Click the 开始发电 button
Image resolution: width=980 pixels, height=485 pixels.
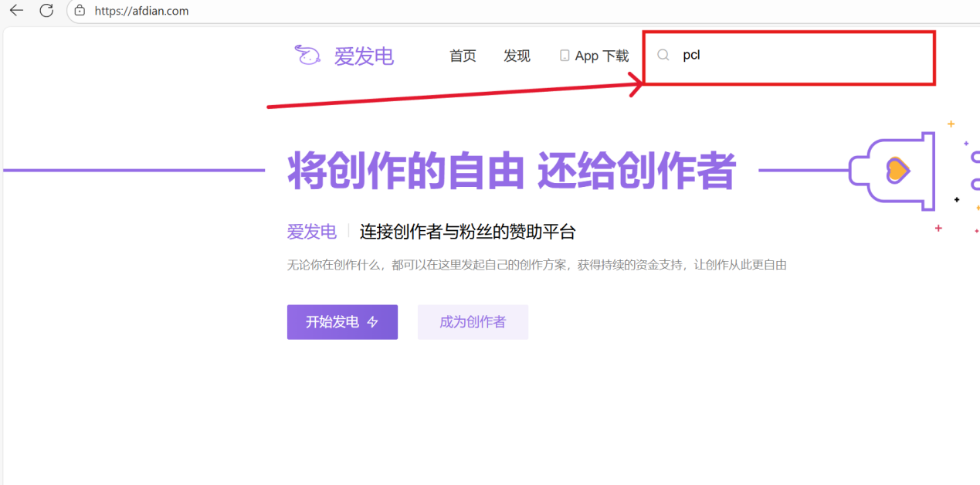(342, 322)
